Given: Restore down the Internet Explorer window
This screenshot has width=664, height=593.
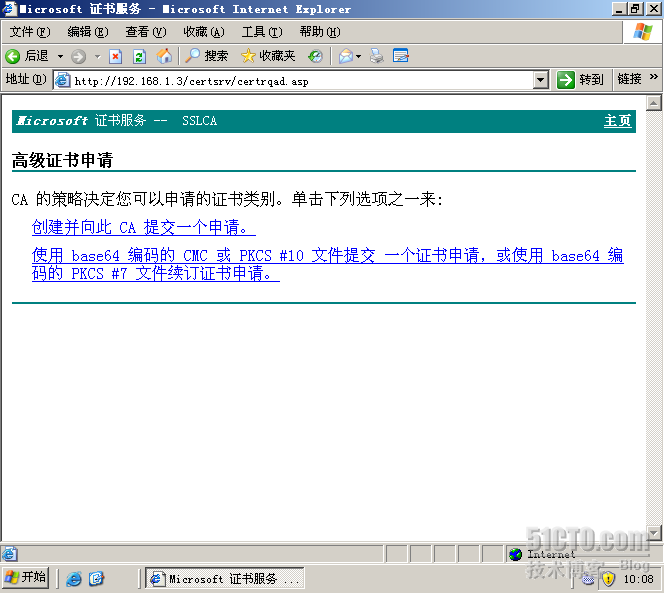Looking at the screenshot, I should click(634, 9).
